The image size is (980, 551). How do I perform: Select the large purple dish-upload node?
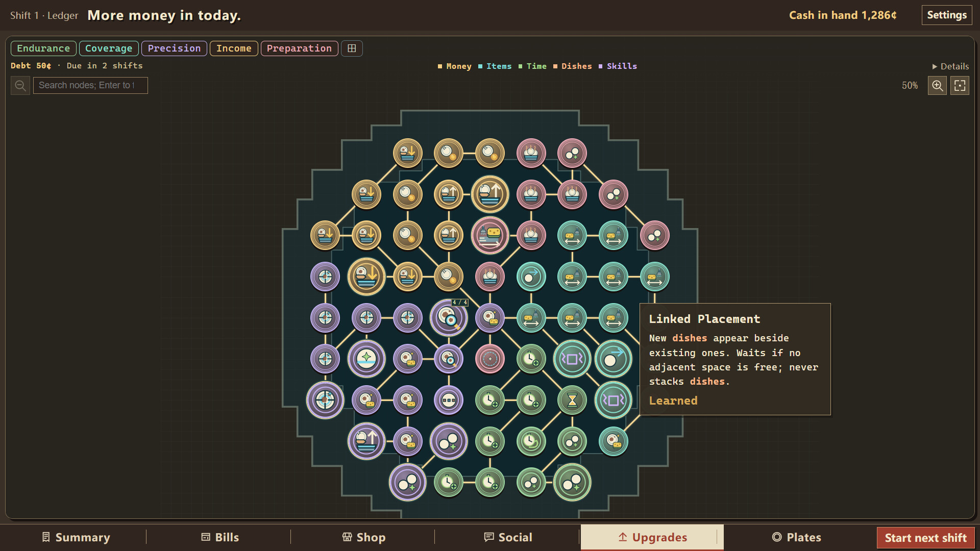(x=366, y=441)
